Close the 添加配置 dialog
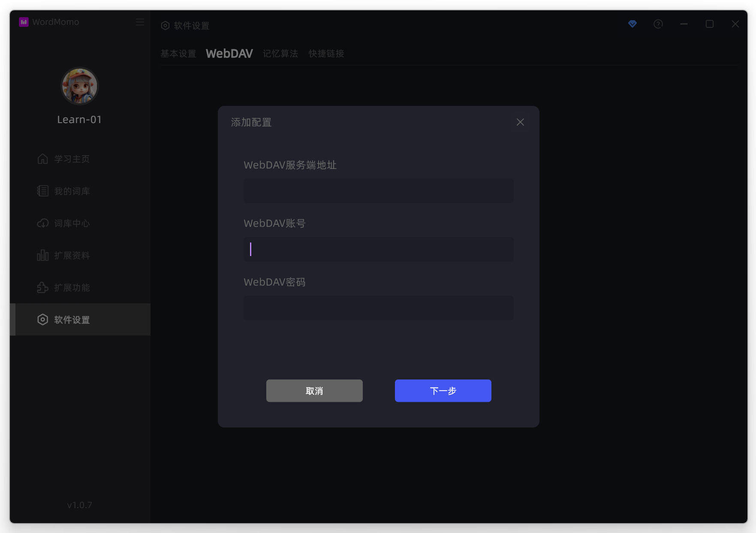Viewport: 756px width, 533px height. (520, 122)
